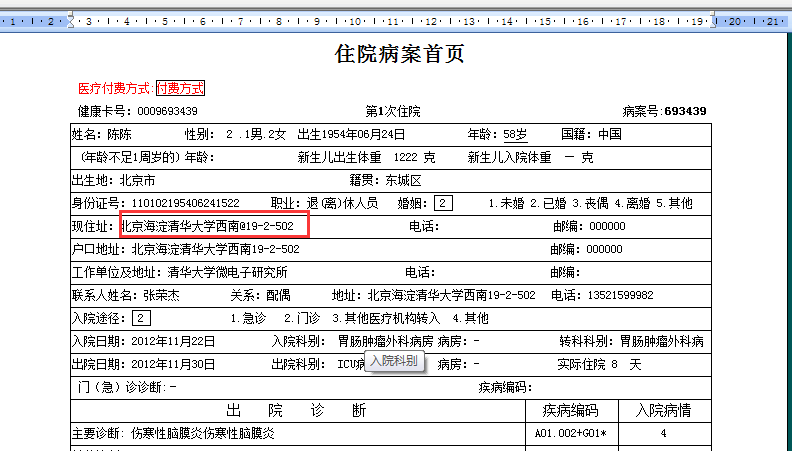The image size is (792, 451).
Task: Click marriage option 1.未婚
Action: [x=506, y=204]
